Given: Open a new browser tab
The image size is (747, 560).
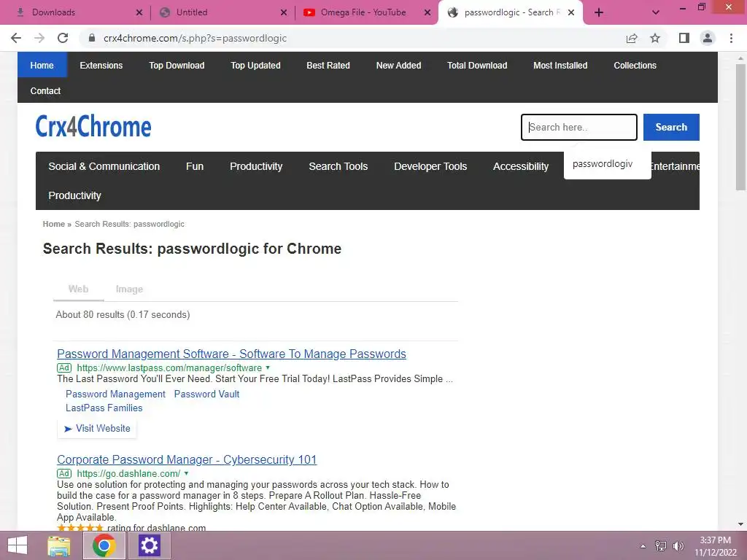Looking at the screenshot, I should click(x=599, y=12).
